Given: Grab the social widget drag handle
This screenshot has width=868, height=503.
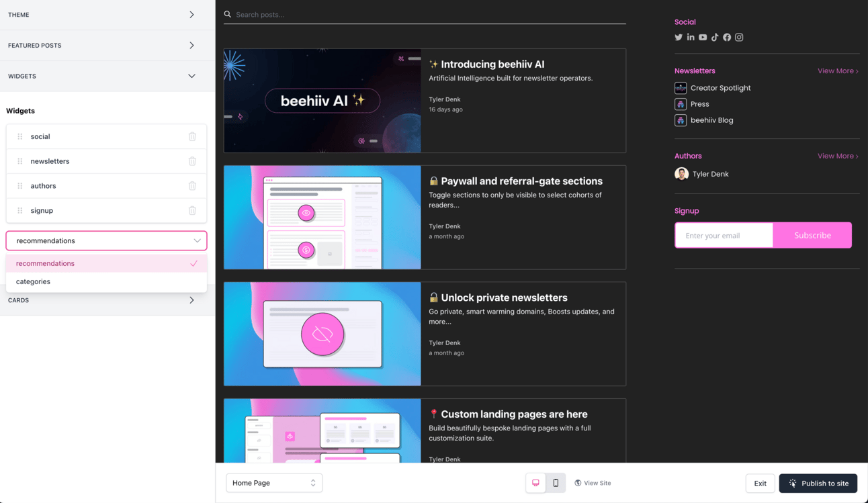Looking at the screenshot, I should click(x=20, y=136).
